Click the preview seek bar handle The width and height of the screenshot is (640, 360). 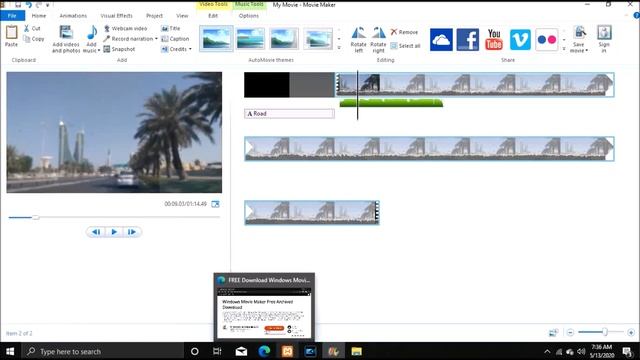[36, 217]
